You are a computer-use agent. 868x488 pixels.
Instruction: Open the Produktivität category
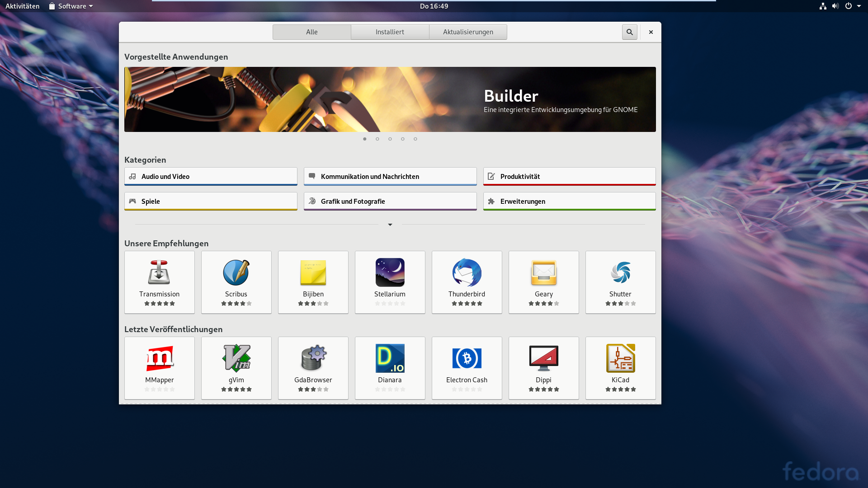569,177
